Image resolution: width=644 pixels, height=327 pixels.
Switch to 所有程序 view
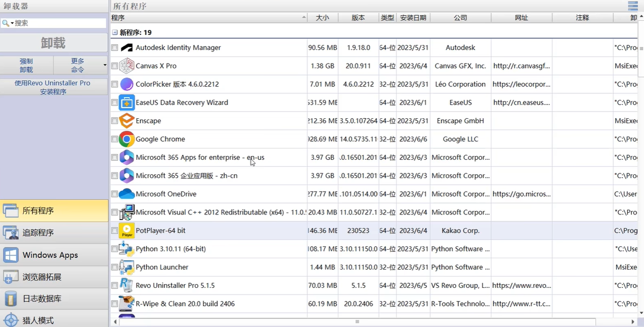tap(54, 211)
